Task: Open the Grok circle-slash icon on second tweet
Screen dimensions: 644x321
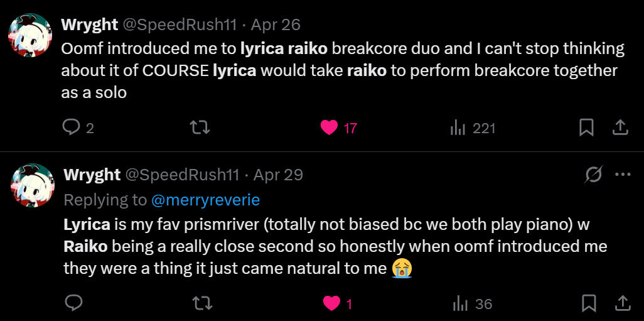Action: point(593,175)
